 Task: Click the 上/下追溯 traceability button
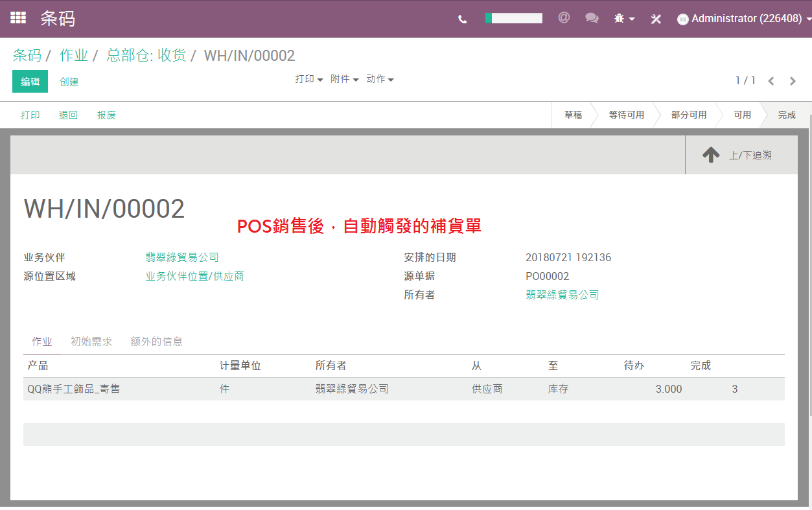tap(741, 155)
